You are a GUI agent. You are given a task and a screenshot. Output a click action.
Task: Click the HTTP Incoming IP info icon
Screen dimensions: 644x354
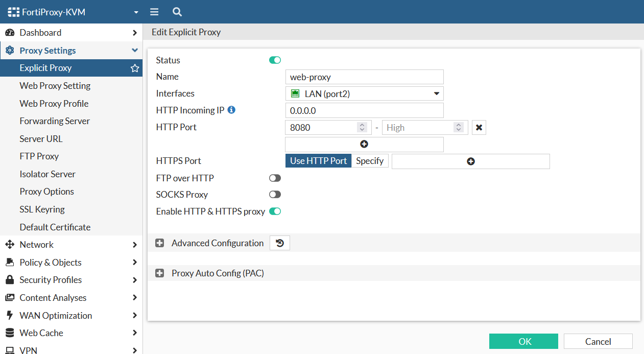[231, 110]
